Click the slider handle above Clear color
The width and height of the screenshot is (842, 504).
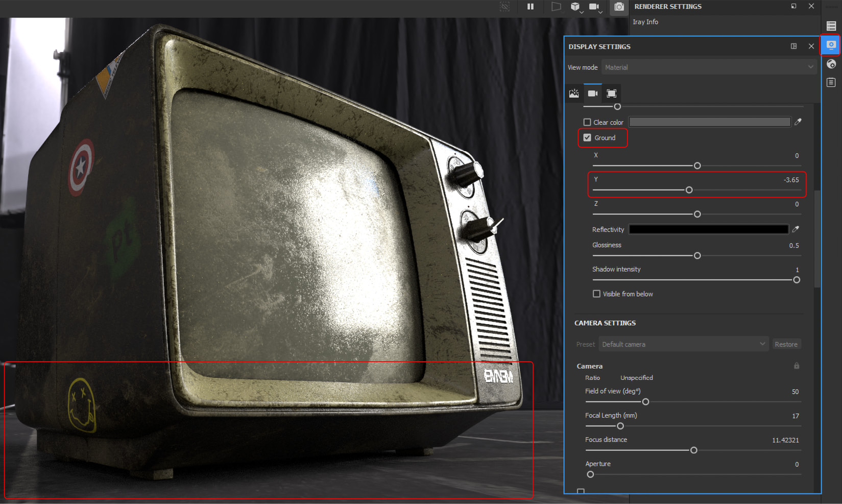[x=617, y=106]
